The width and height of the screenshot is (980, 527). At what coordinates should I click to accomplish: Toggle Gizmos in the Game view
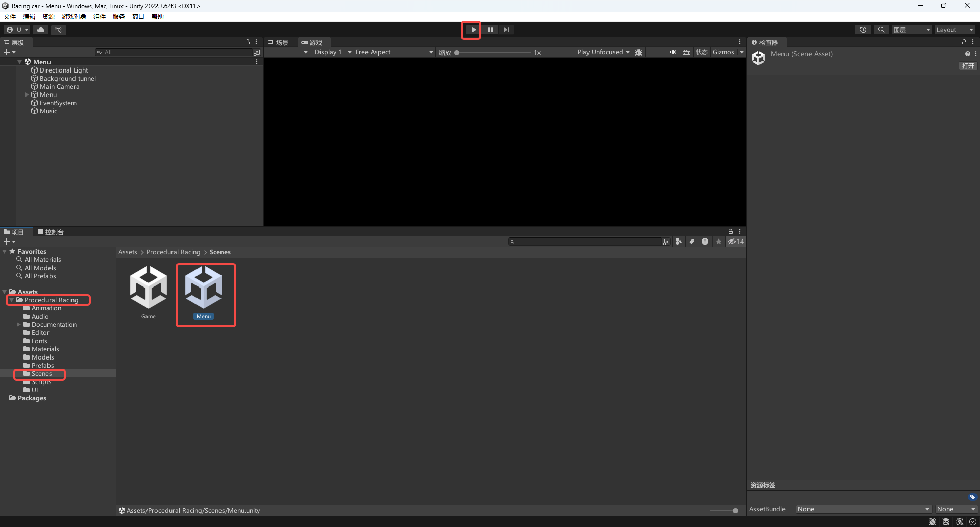(723, 52)
